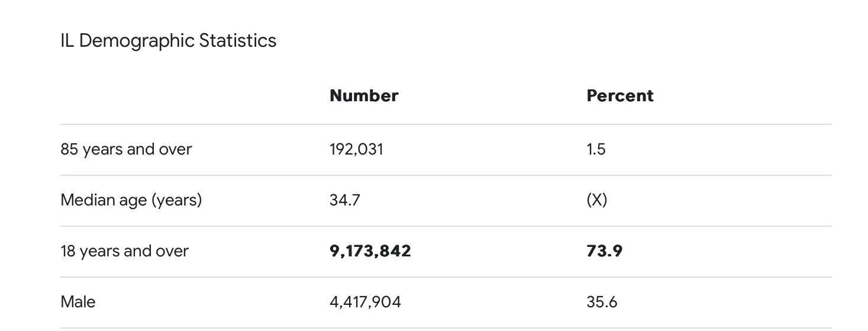Click the 4,417,904 male count

365,302
